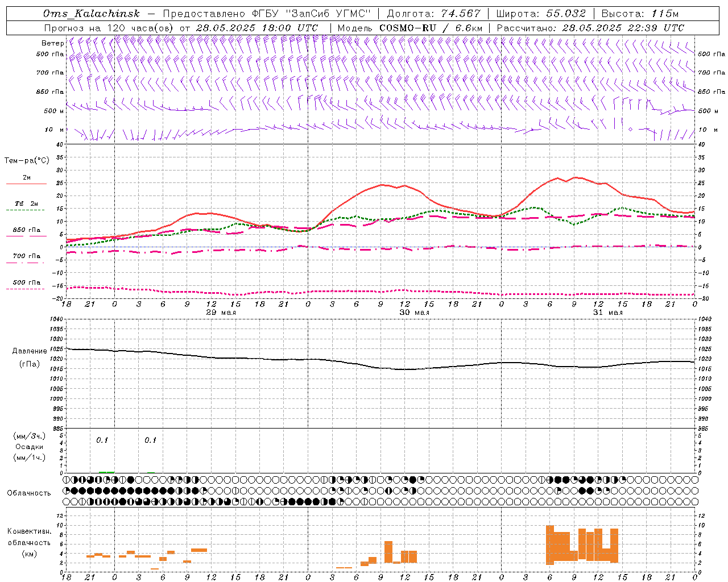Click the '(мм/3ч.)' precipitation unit label
This screenshot has width=728, height=582.
30,436
